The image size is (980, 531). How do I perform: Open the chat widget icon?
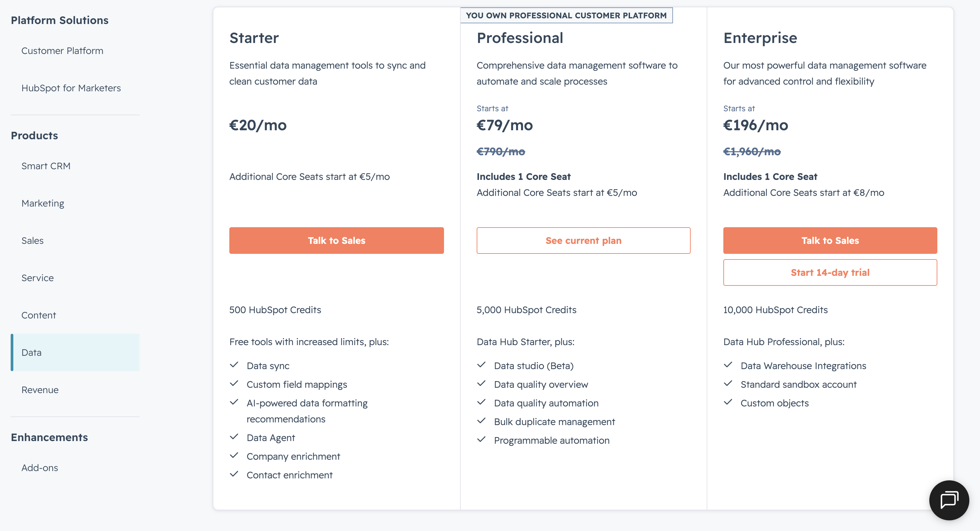[x=949, y=500]
